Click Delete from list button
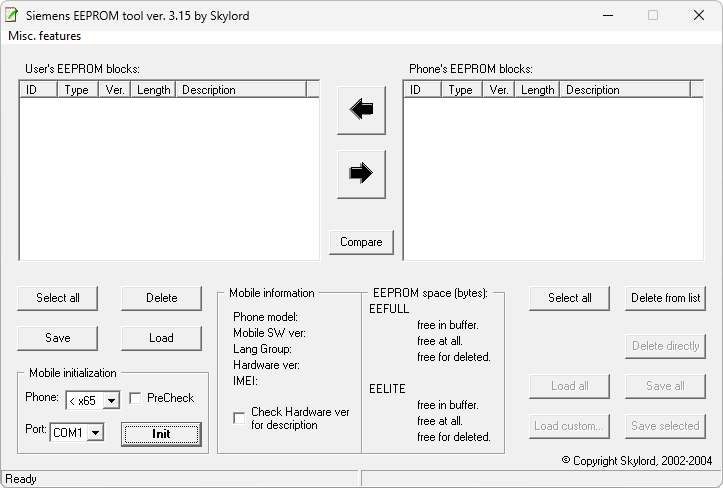Image resolution: width=723 pixels, height=488 pixels. tap(665, 298)
